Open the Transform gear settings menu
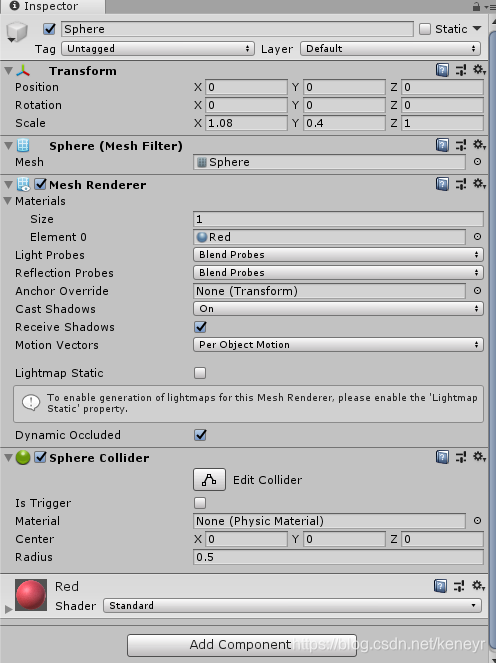 point(479,70)
